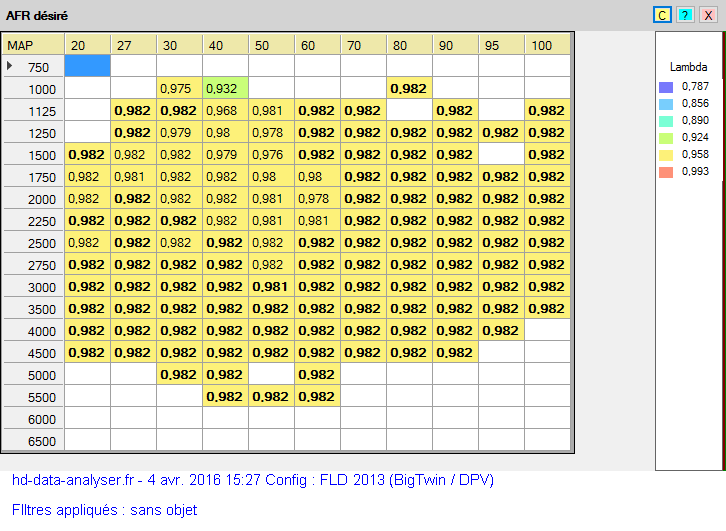Select the 1000 row header
Viewport: 726px width, 531px height.
point(33,88)
